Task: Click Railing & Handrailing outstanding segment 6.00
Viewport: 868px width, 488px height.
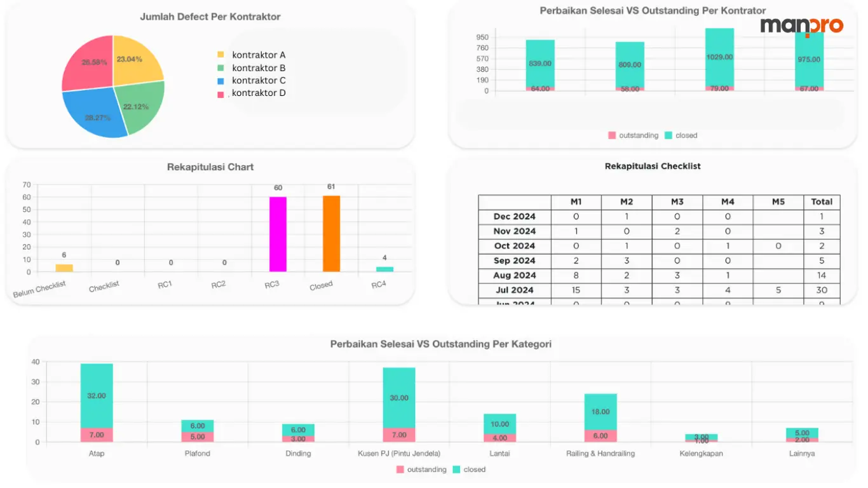Action: click(x=600, y=436)
